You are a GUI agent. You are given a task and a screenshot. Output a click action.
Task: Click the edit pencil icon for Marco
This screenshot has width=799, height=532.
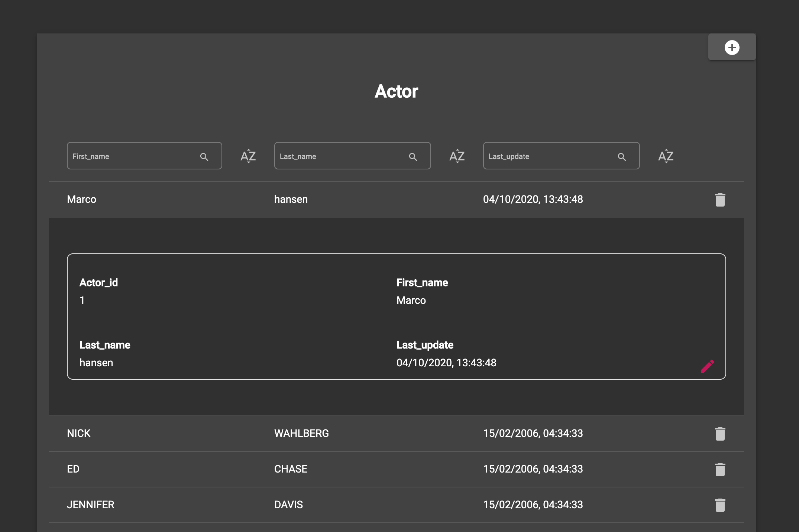708,365
